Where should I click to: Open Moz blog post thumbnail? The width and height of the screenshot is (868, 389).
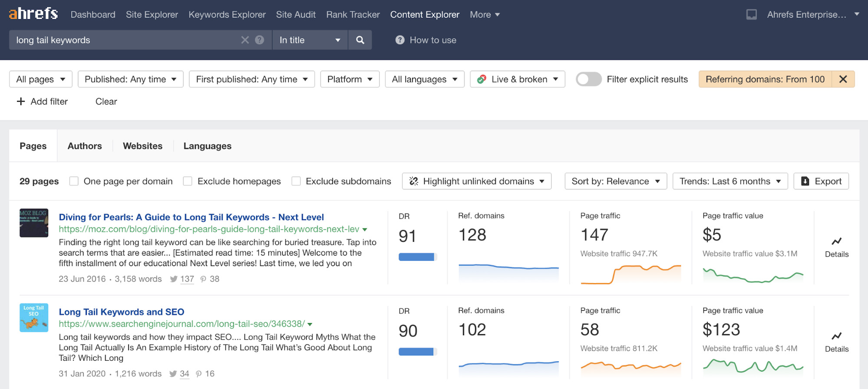coord(34,223)
